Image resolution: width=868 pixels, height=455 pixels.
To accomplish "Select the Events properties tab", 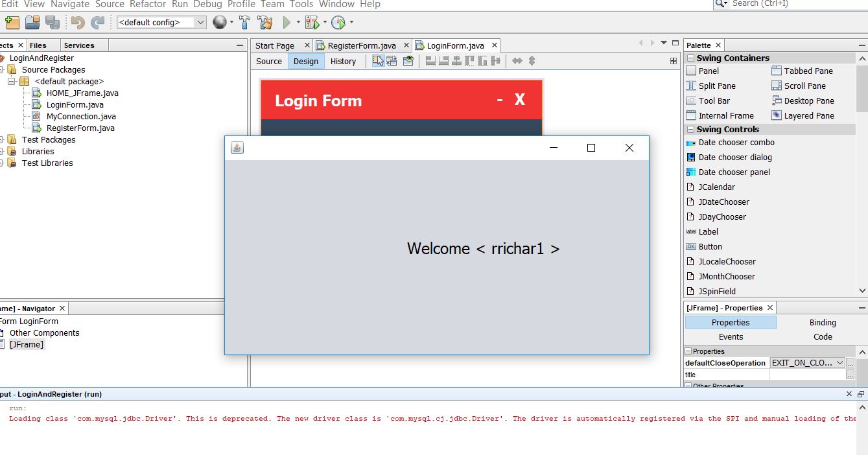I will pyautogui.click(x=731, y=336).
